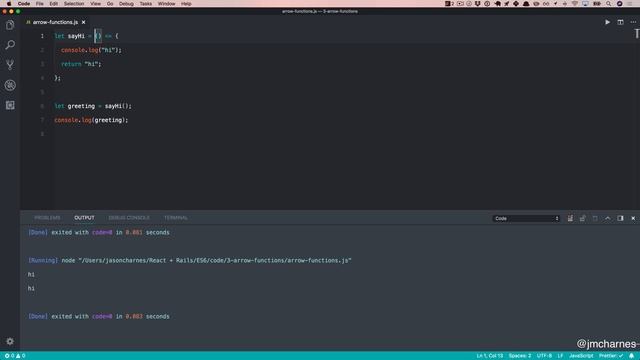This screenshot has height=360, width=640.
Task: Open the Code application menu
Action: [24, 4]
